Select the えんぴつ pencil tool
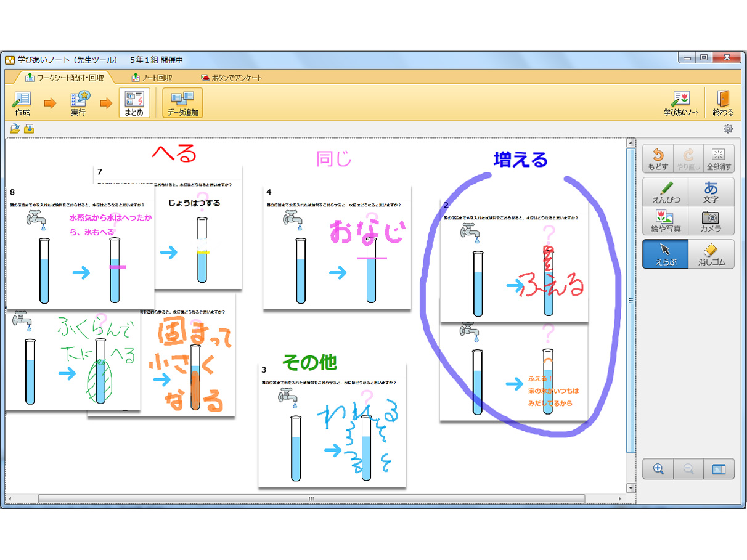 coord(665,192)
